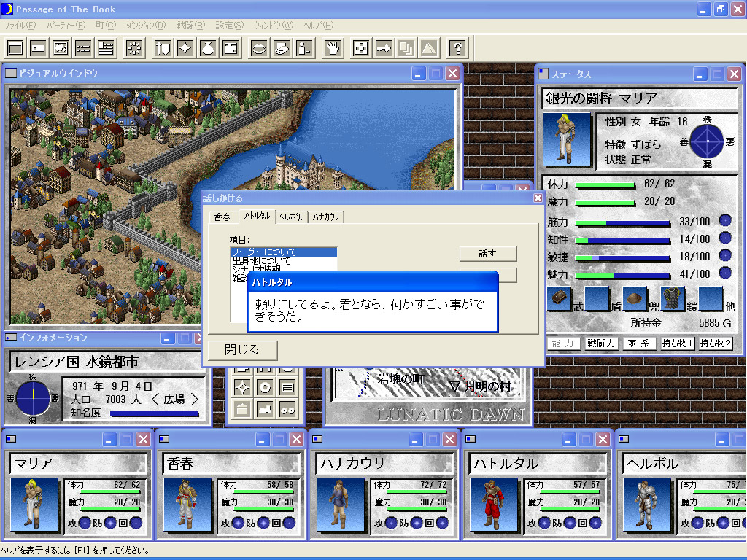
Task: Open the 戦闘(B) menu
Action: pyautogui.click(x=190, y=25)
